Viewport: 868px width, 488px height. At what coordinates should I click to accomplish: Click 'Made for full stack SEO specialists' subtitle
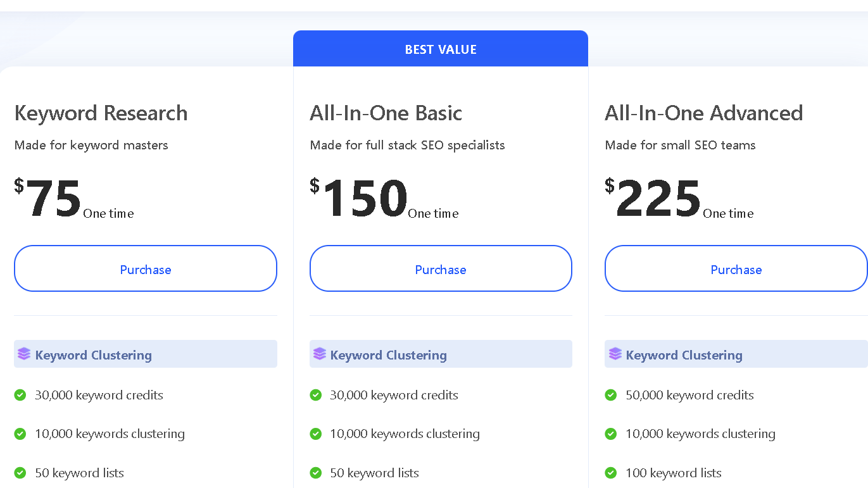point(408,145)
